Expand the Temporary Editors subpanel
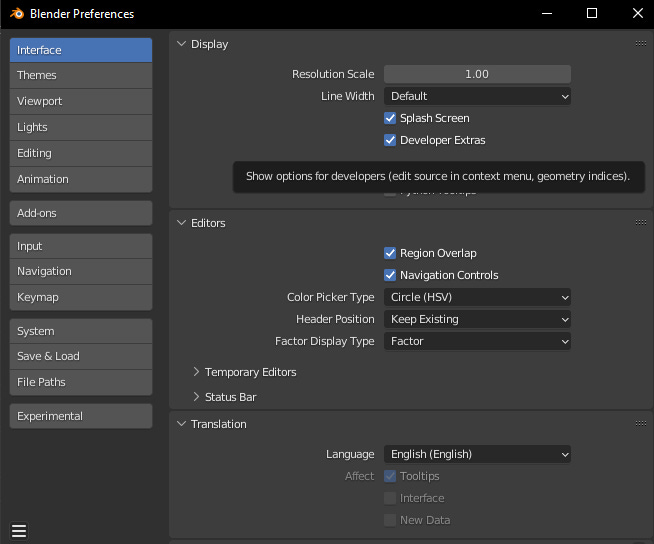 click(196, 372)
